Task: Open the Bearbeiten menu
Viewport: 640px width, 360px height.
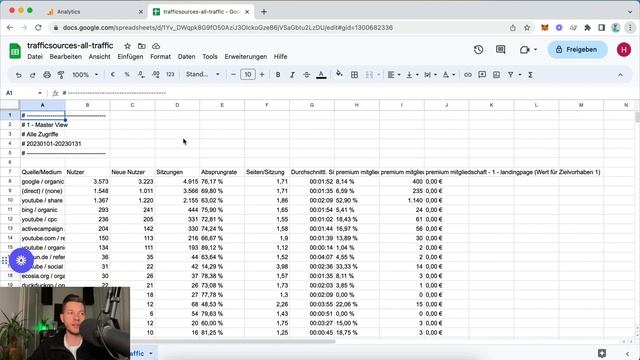Action: (x=66, y=57)
